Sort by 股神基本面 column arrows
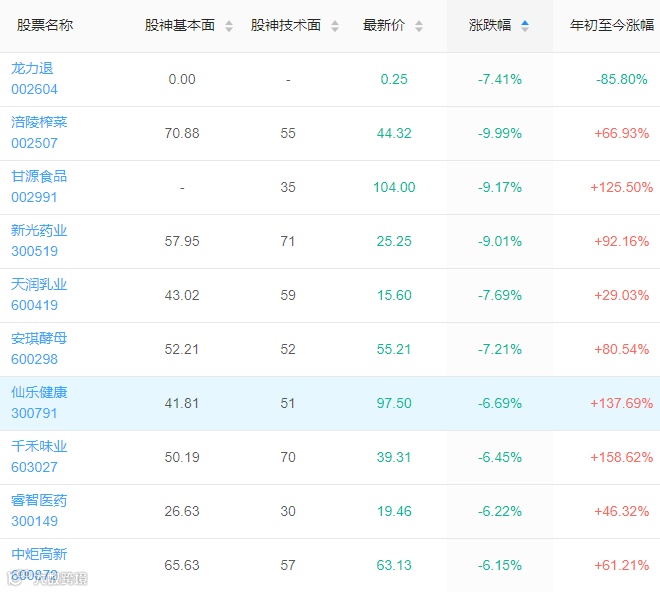The height and width of the screenshot is (592, 660). (x=229, y=26)
